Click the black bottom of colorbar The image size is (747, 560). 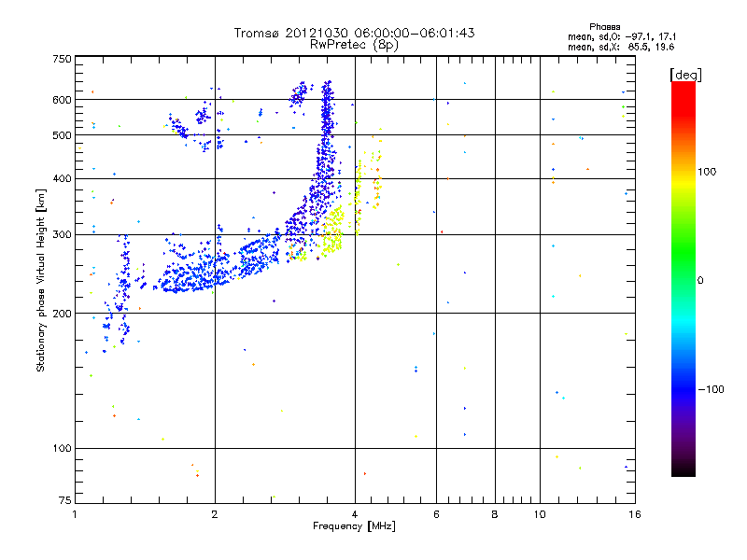tap(683, 471)
